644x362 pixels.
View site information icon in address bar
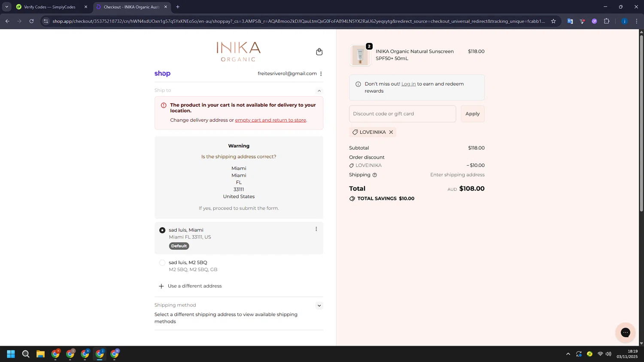(x=46, y=21)
